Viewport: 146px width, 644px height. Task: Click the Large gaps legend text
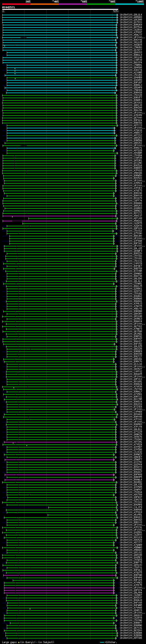(28, 642)
